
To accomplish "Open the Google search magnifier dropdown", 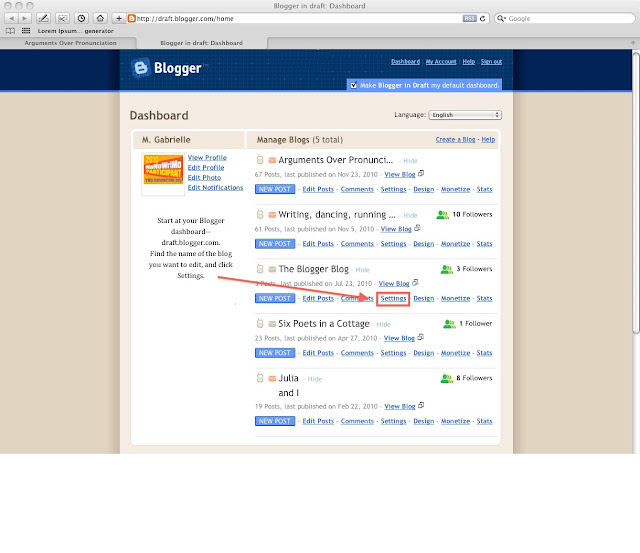I will coord(501,18).
